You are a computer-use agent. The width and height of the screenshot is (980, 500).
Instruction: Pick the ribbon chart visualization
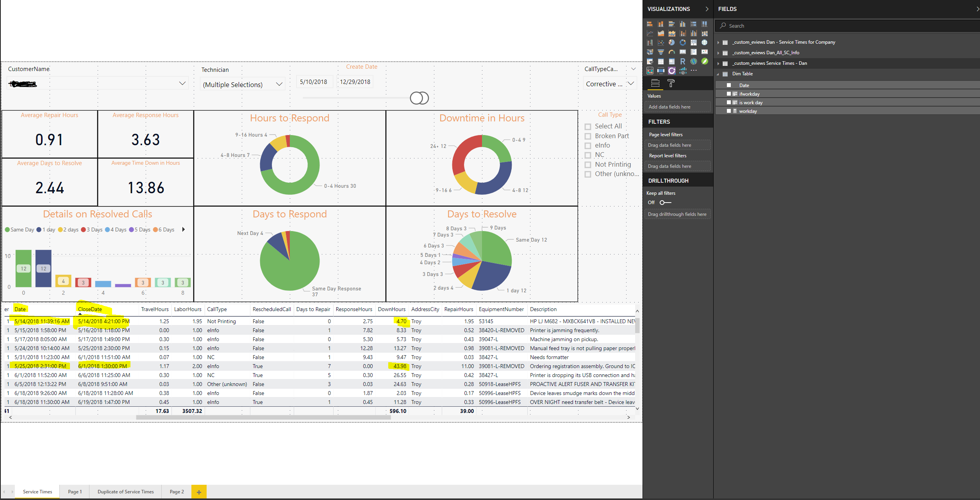705,33
